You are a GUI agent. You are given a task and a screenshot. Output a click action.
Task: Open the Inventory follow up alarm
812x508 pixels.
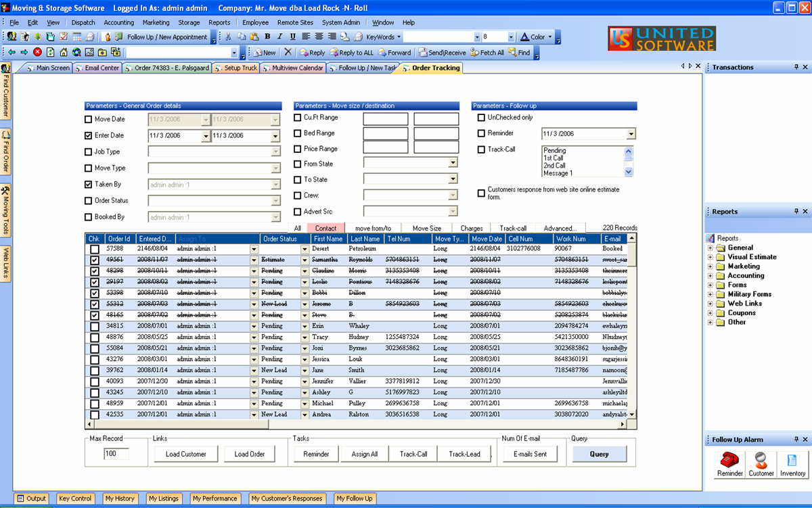792,465
